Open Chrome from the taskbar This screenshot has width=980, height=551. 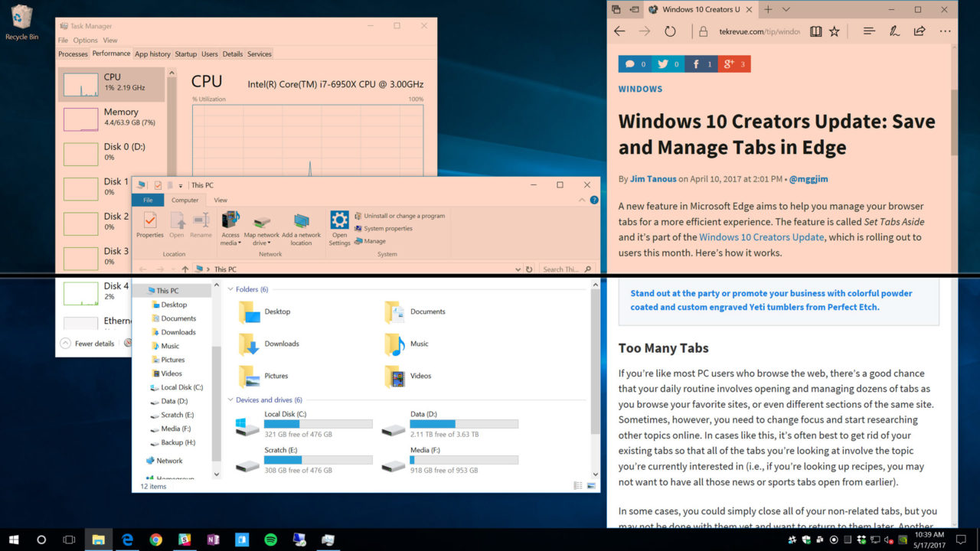[155, 540]
